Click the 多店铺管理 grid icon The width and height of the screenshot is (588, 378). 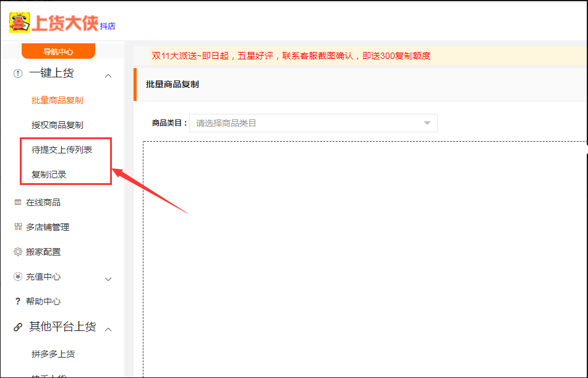[18, 227]
